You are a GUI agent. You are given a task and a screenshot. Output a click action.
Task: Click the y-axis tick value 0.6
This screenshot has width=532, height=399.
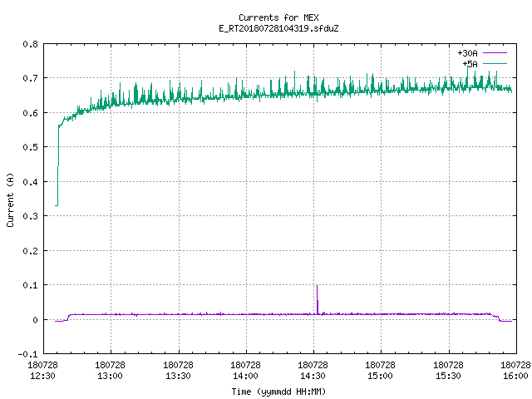pyautogui.click(x=30, y=113)
